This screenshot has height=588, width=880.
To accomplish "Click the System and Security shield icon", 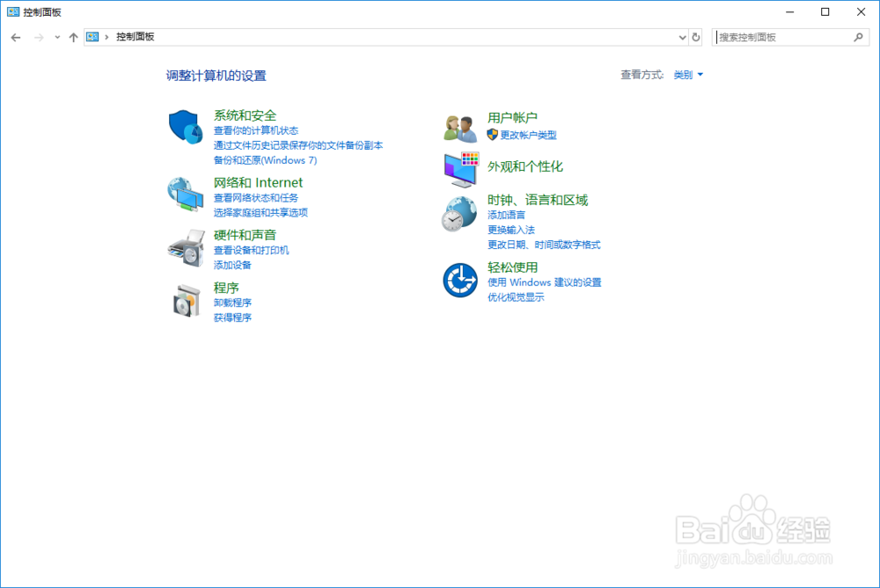I will (185, 127).
